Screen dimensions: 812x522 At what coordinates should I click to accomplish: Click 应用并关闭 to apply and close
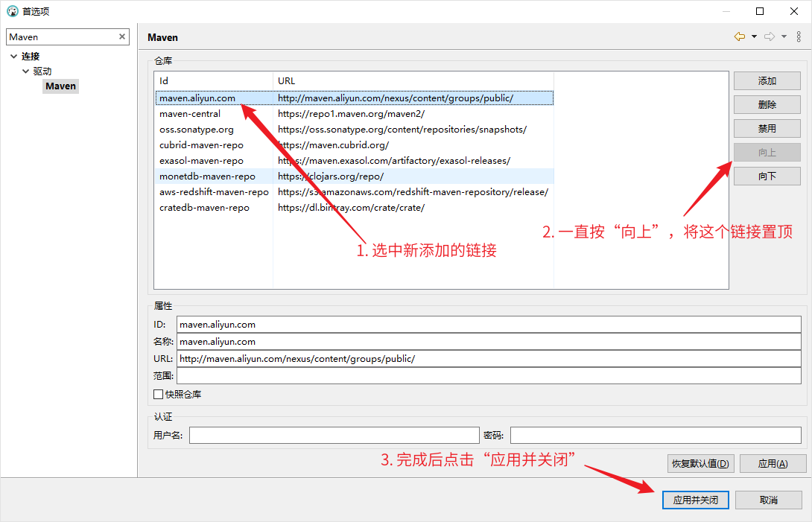pyautogui.click(x=695, y=500)
